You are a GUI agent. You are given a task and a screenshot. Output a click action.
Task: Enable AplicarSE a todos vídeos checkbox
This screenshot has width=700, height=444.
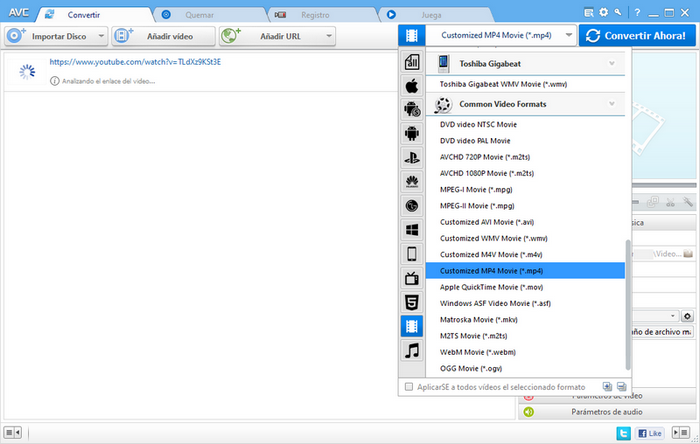click(408, 386)
